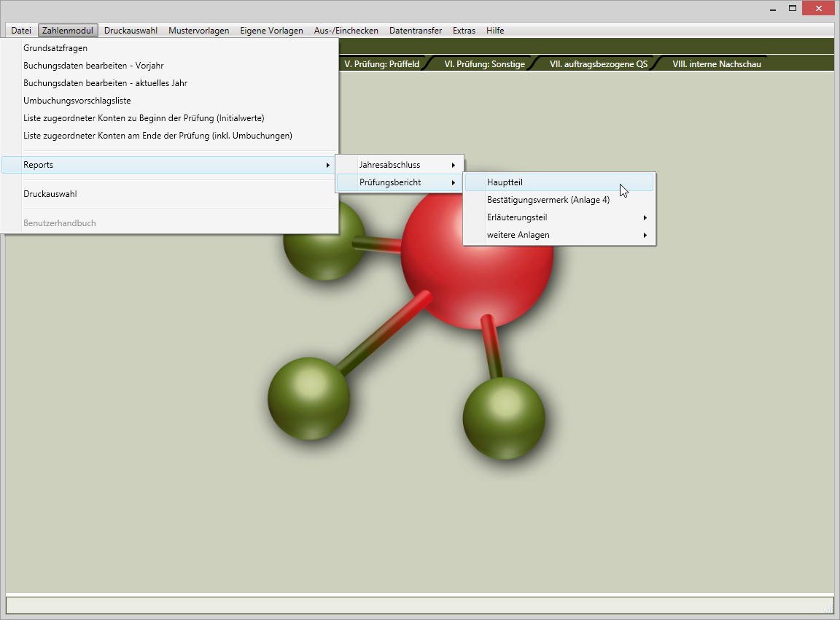Open the Datentransfer menu
The width and height of the screenshot is (840, 620).
tap(415, 31)
